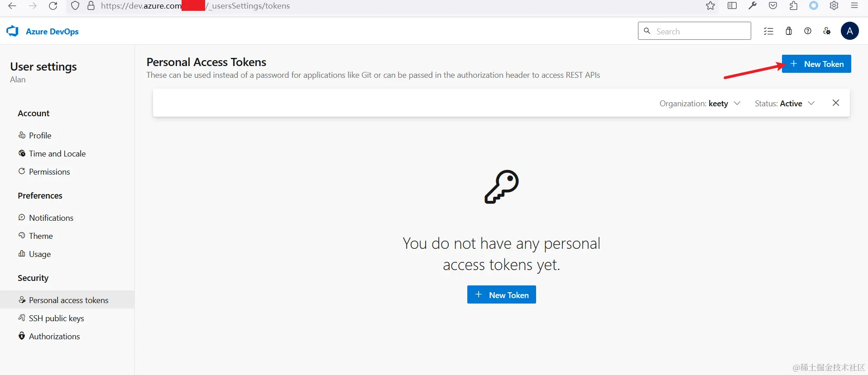Click the blue circular extension icon

pos(814,5)
